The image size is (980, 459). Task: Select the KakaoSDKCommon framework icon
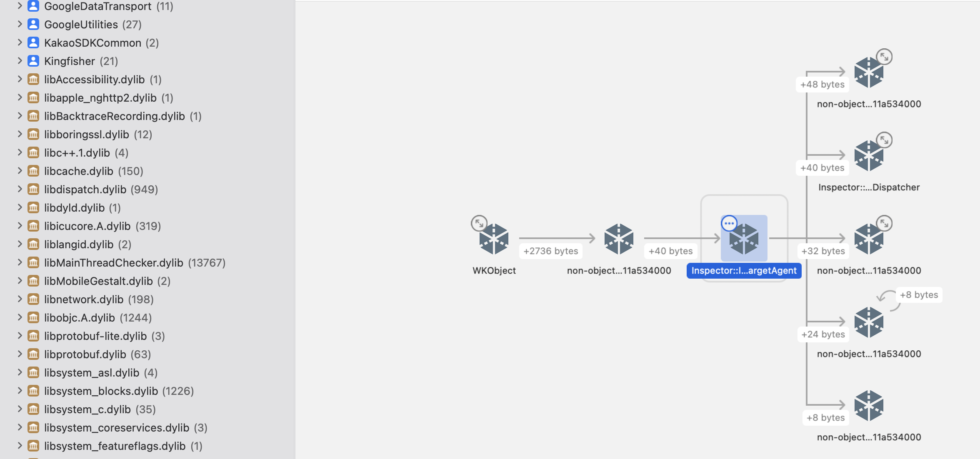[33, 43]
